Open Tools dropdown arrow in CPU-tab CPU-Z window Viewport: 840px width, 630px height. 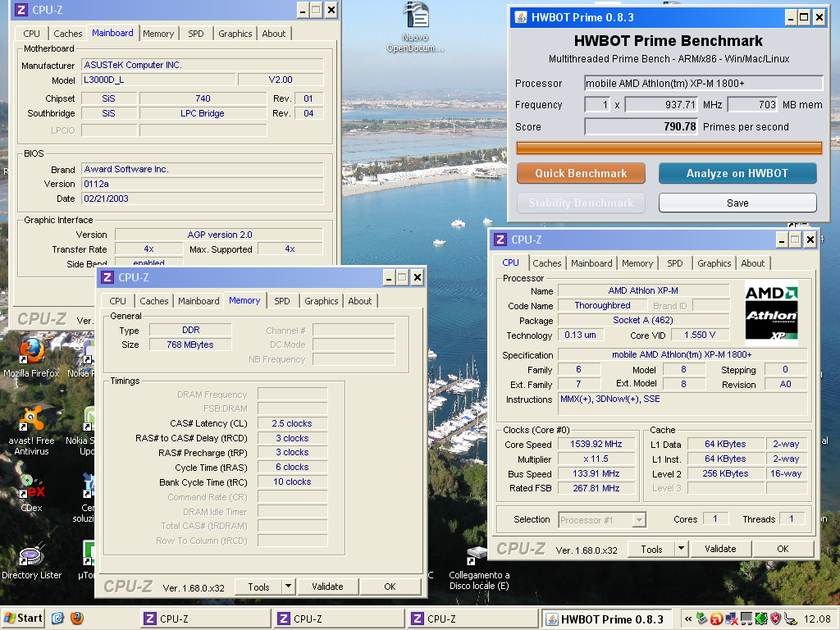tap(681, 549)
